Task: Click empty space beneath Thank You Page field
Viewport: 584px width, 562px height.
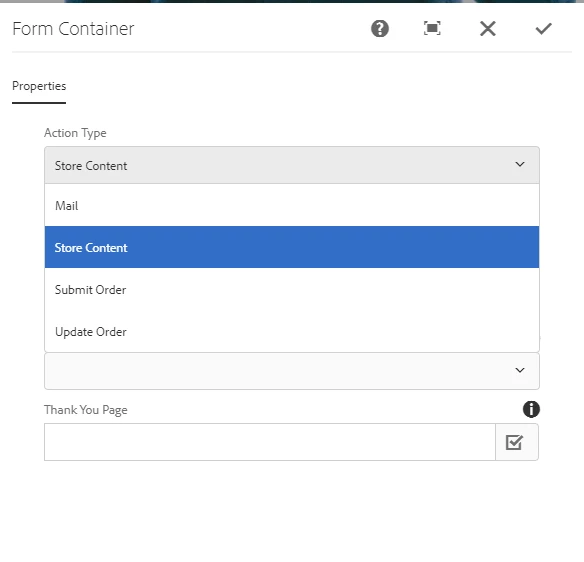Action: 292,510
